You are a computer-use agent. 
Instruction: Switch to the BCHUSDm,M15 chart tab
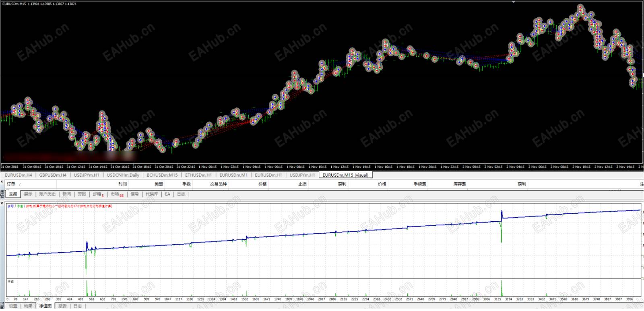(162, 175)
